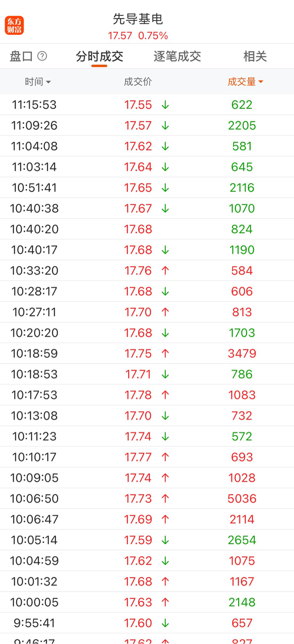The image size is (294, 644).
Task: Open the 成交量 sort dropdown arrow
Action: (x=261, y=82)
